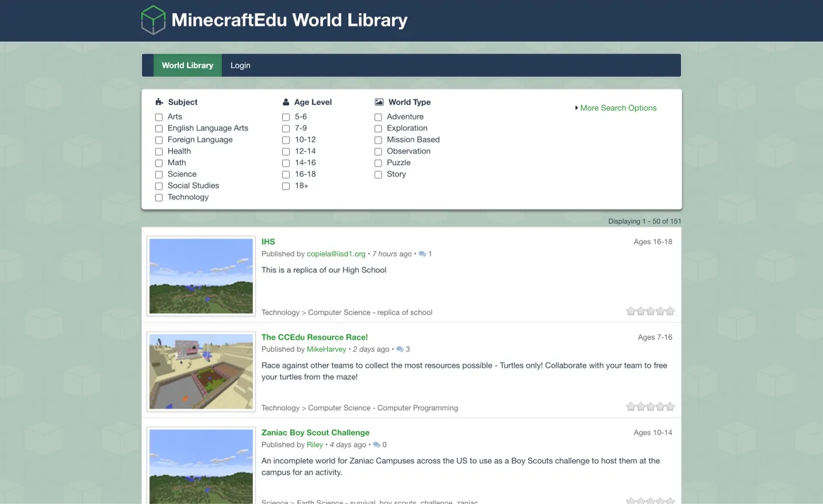Screen dimensions: 823x504
Task: Toggle the Math subject checkbox
Action: (159, 163)
